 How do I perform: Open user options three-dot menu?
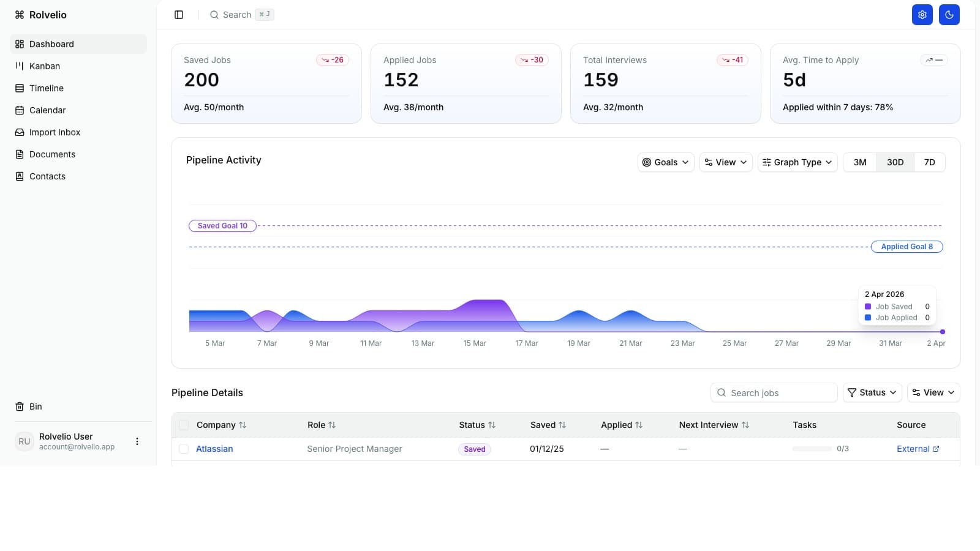137,441
